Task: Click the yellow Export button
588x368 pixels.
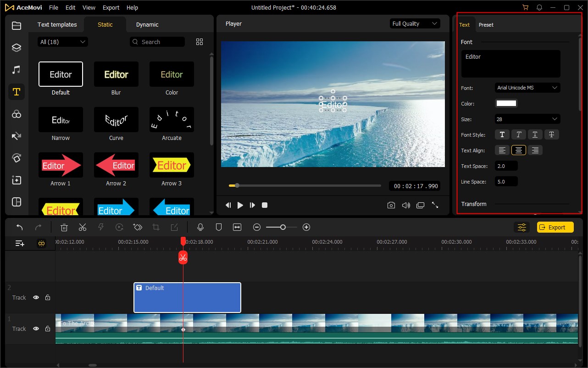Action: [x=555, y=227]
